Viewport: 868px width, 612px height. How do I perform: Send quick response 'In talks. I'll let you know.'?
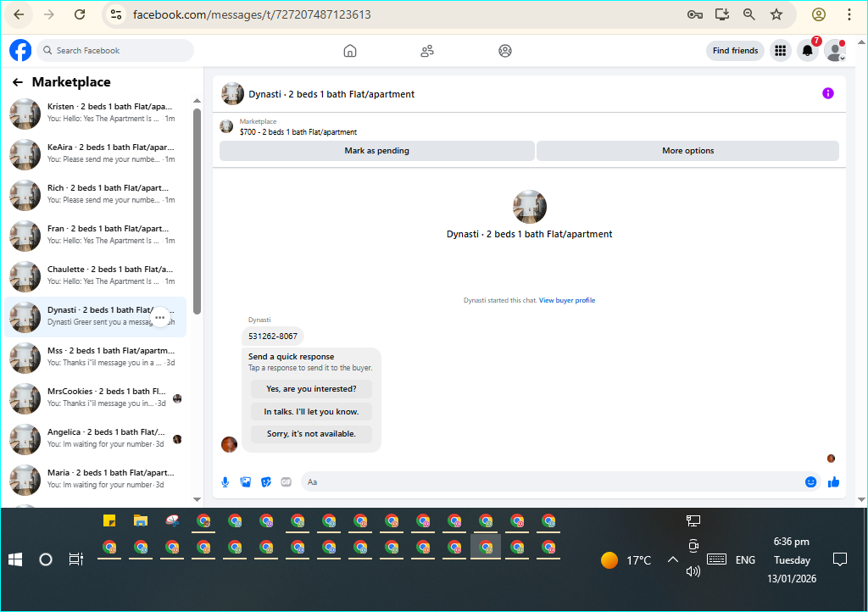click(x=311, y=412)
